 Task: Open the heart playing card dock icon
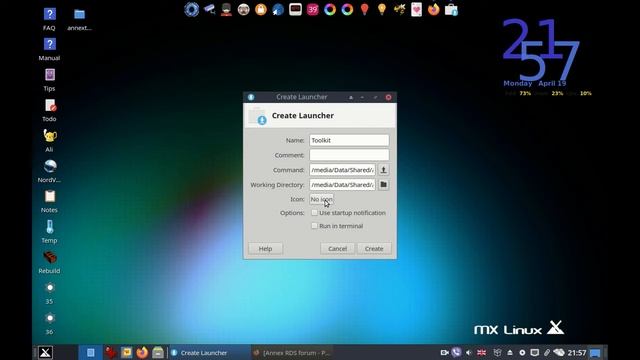pos(416,9)
